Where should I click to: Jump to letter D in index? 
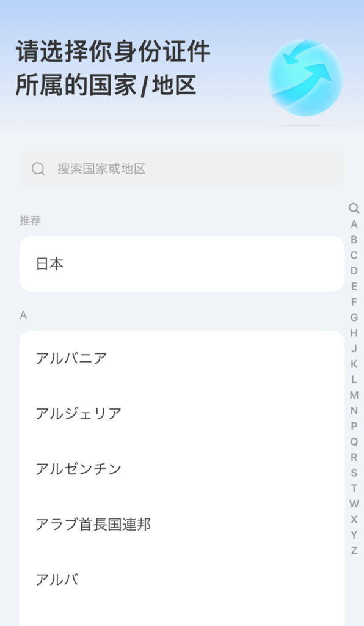coord(354,271)
